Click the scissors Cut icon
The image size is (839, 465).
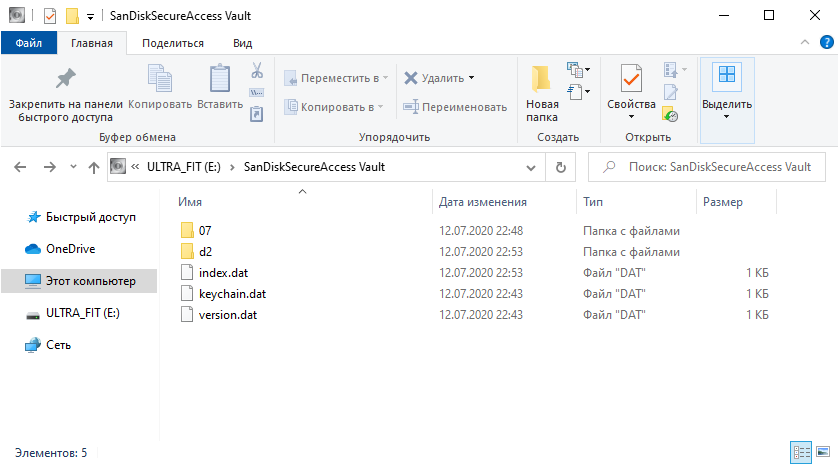click(x=257, y=70)
